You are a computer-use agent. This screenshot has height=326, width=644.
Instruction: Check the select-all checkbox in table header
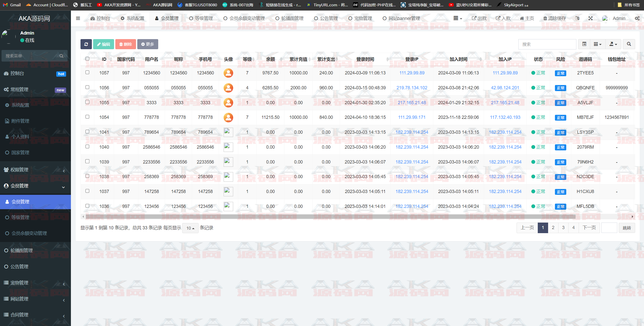(87, 59)
